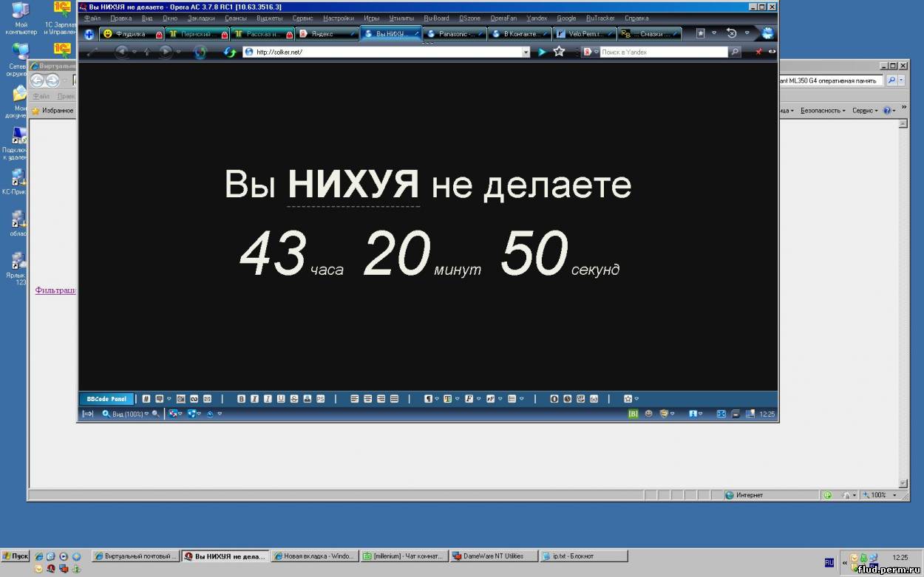The image size is (924, 577).
Task: Click the Фильтрация link in background page
Action: point(55,290)
